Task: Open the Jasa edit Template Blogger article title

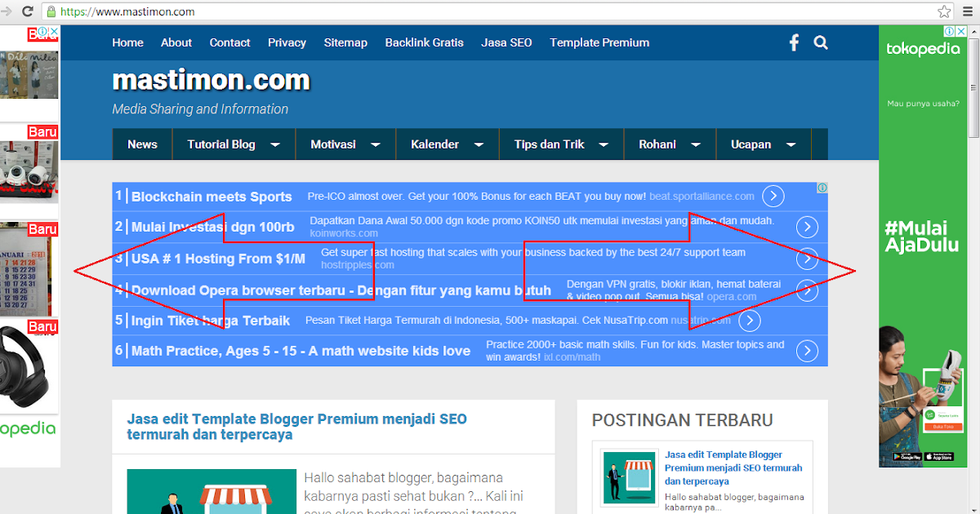Action: tap(297, 427)
